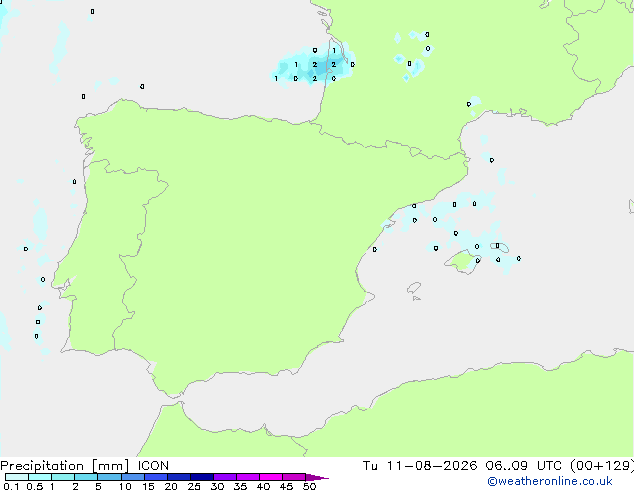Select the 25–30 mm navy legend swatch
The image size is (634, 490).
202,477
